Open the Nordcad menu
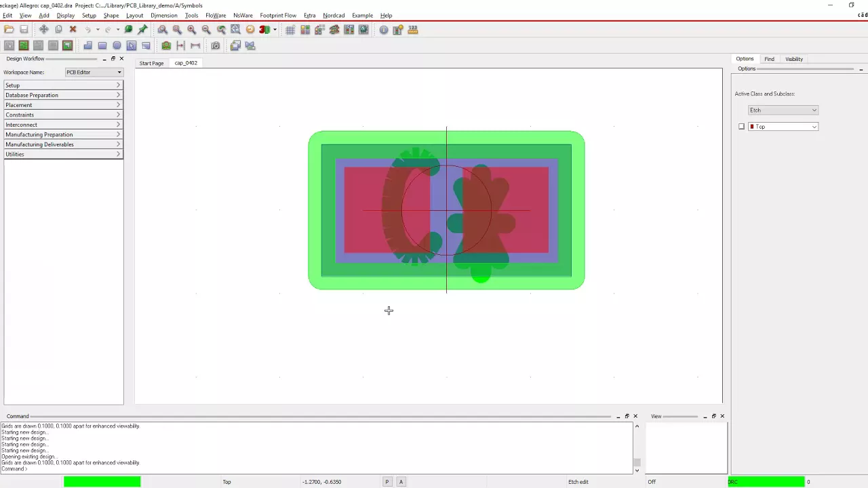This screenshot has width=868, height=488. [334, 15]
